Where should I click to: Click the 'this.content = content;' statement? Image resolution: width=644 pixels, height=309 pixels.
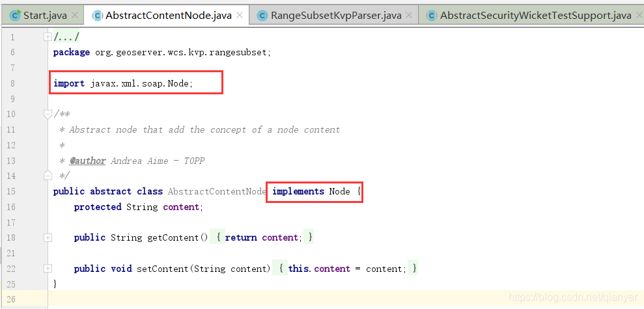click(x=348, y=269)
